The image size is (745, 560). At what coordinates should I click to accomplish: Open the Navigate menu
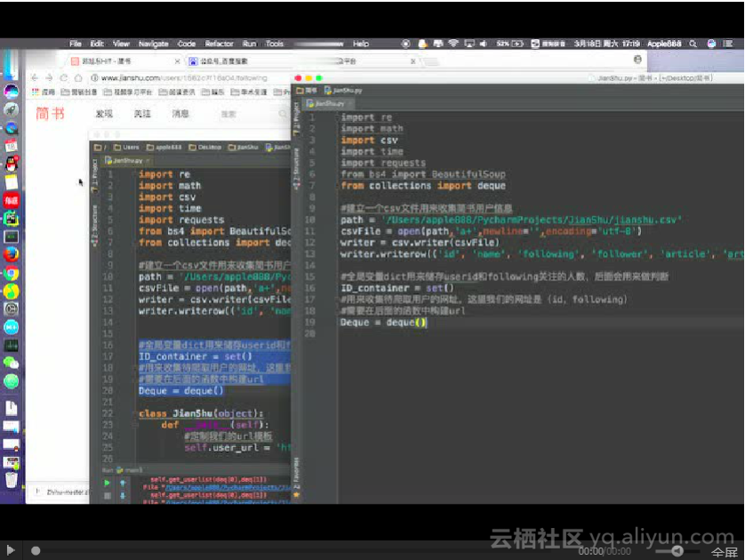point(154,44)
